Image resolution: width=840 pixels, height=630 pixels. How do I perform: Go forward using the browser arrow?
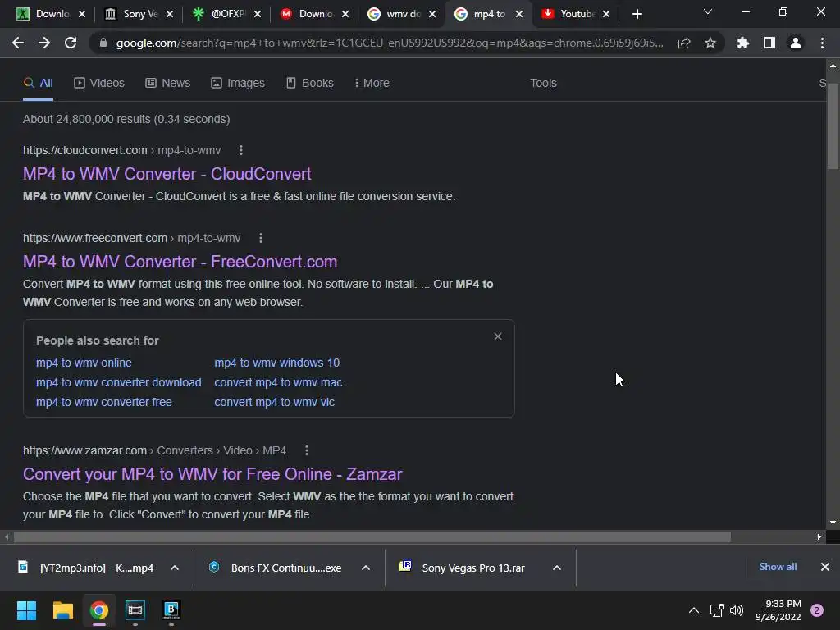pyautogui.click(x=44, y=43)
